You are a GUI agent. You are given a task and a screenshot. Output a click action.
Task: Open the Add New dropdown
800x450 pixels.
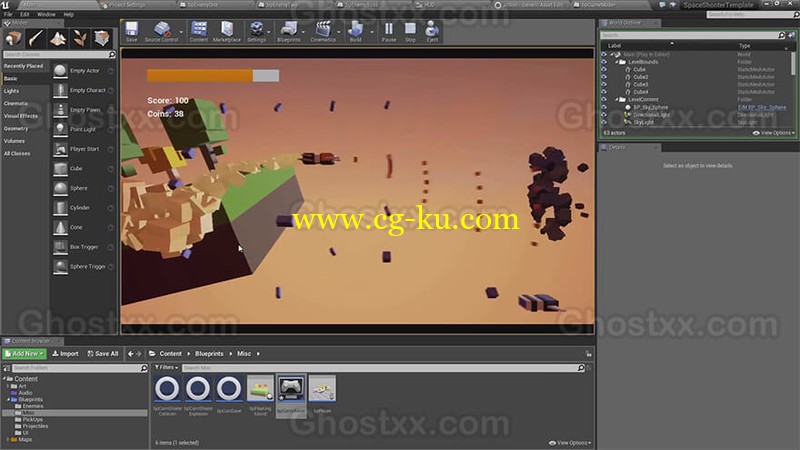click(x=24, y=354)
